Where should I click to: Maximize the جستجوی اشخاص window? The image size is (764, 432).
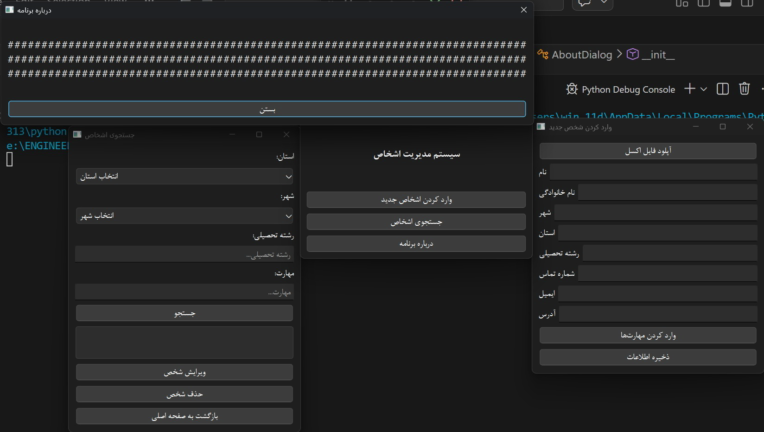point(259,134)
